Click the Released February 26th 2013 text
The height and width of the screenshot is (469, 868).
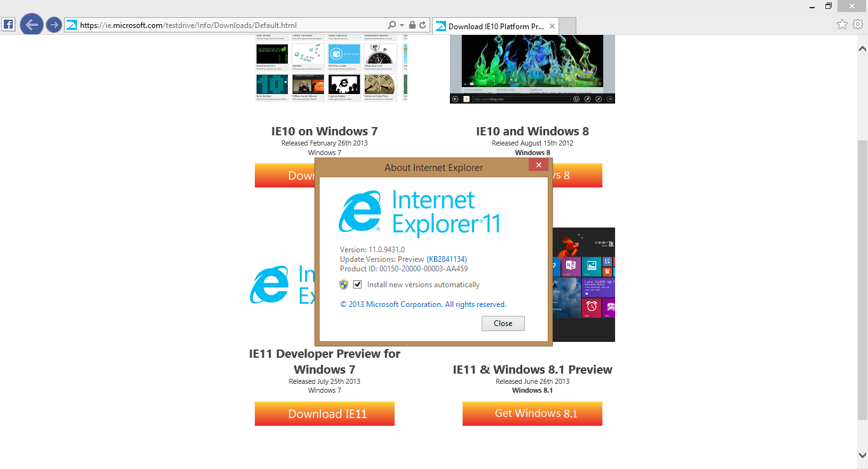point(325,143)
